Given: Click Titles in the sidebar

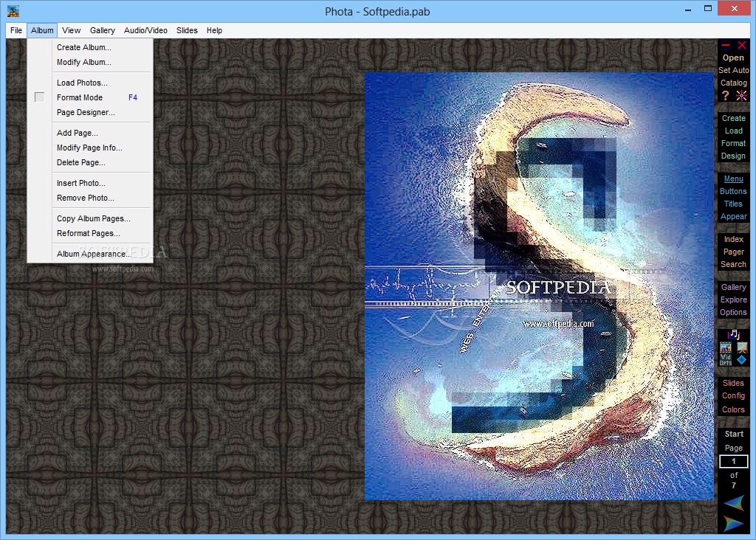Looking at the screenshot, I should click(x=733, y=204).
